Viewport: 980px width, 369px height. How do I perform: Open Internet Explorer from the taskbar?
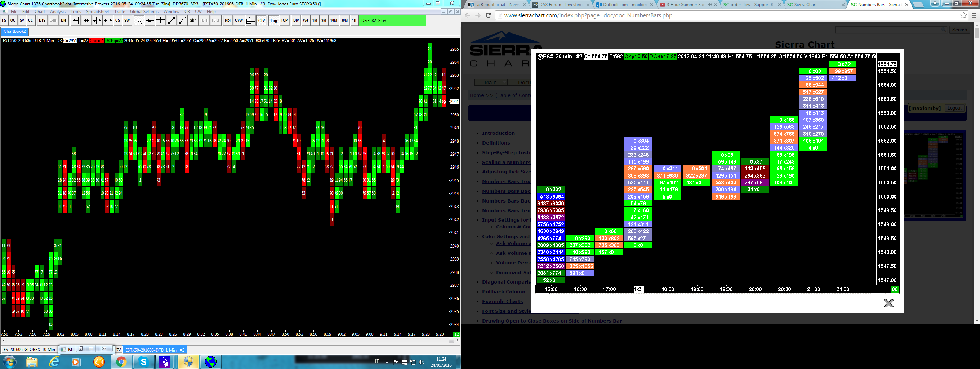[x=54, y=362]
